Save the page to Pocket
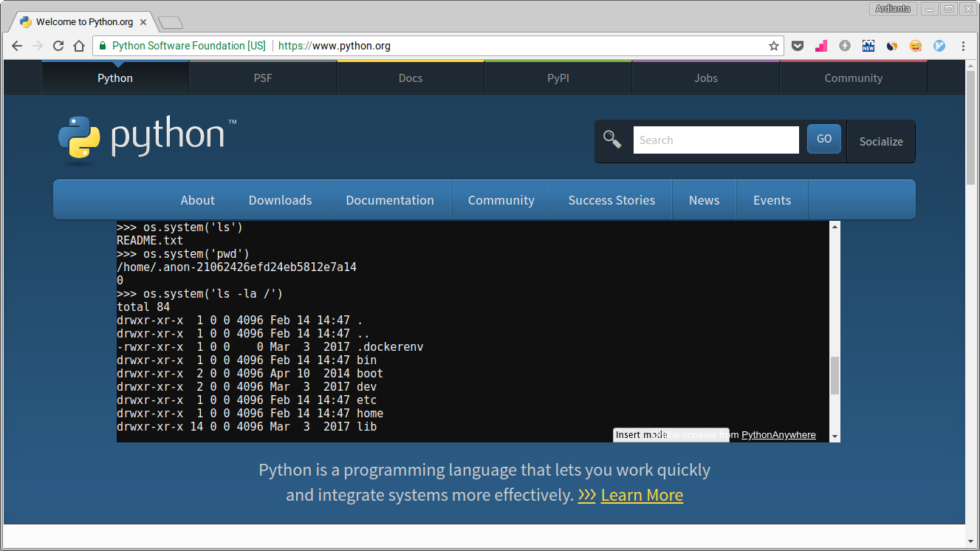The height and width of the screenshot is (551, 980). coord(798,46)
